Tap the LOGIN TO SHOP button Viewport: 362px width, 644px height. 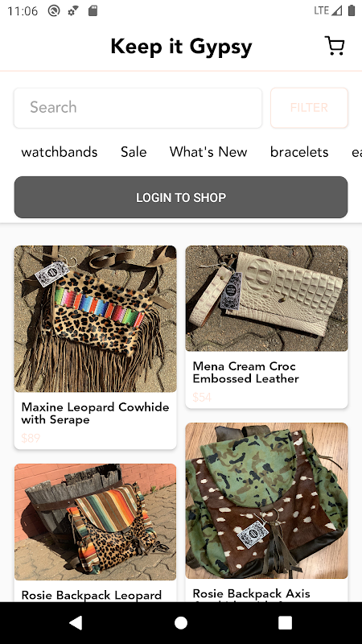(181, 197)
